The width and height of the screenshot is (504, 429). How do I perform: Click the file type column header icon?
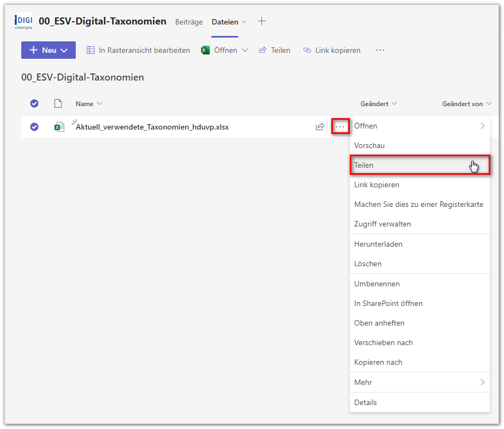click(58, 103)
